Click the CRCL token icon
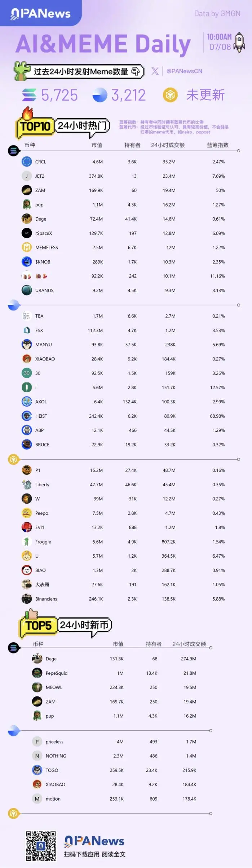This screenshot has width=252, height=868. click(x=27, y=162)
